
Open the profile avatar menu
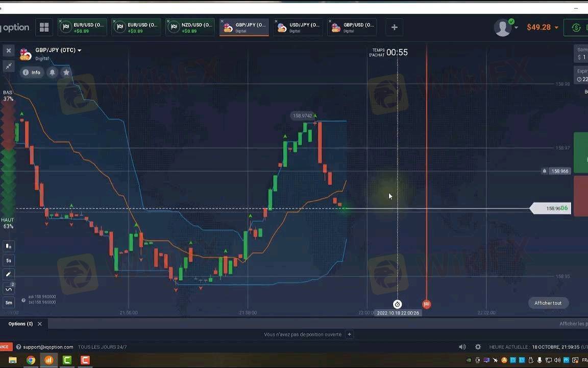click(x=503, y=28)
